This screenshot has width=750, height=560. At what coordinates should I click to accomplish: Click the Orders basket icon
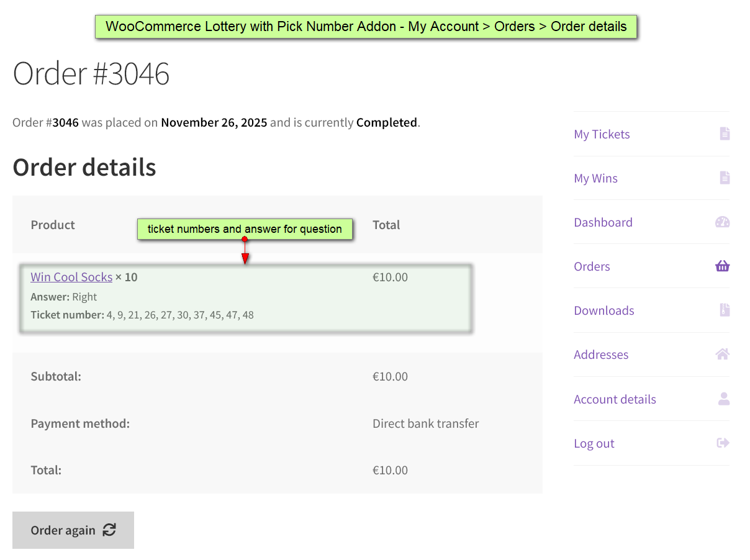[x=723, y=266]
